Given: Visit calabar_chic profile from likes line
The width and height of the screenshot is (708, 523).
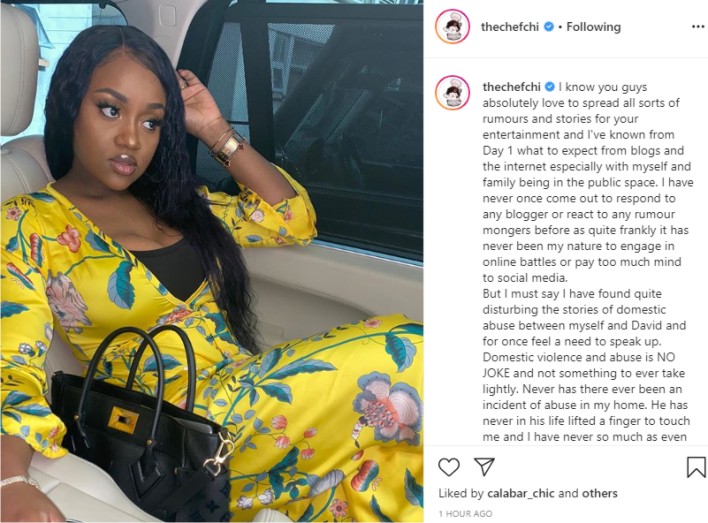Looking at the screenshot, I should (x=521, y=493).
